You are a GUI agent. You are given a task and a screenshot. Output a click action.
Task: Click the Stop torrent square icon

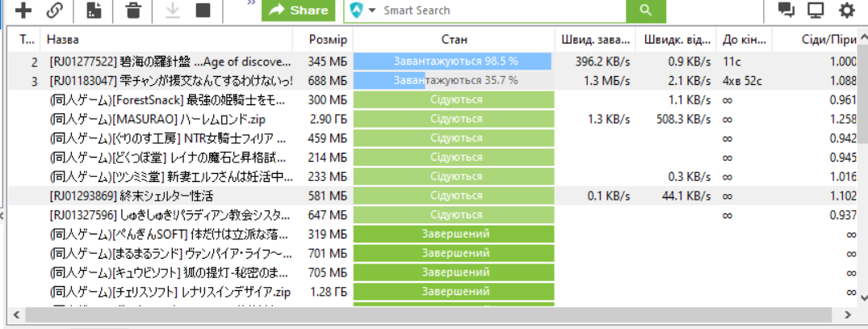pyautogui.click(x=203, y=10)
